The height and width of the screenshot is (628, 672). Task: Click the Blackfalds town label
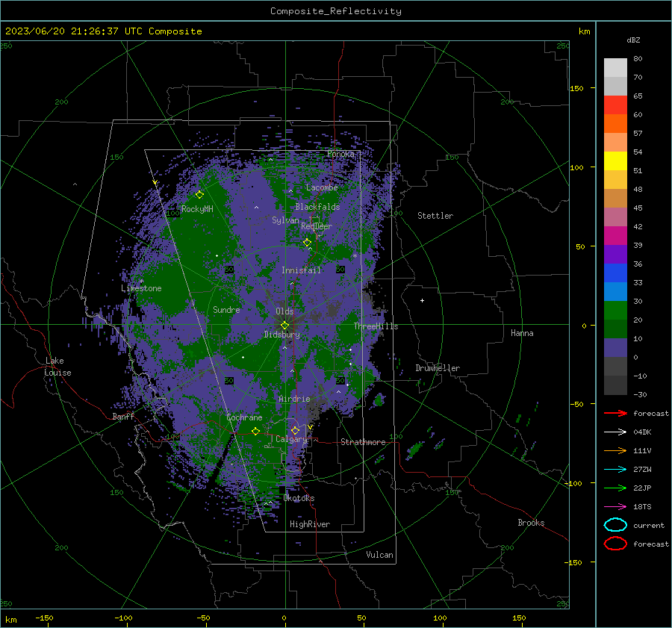point(317,207)
